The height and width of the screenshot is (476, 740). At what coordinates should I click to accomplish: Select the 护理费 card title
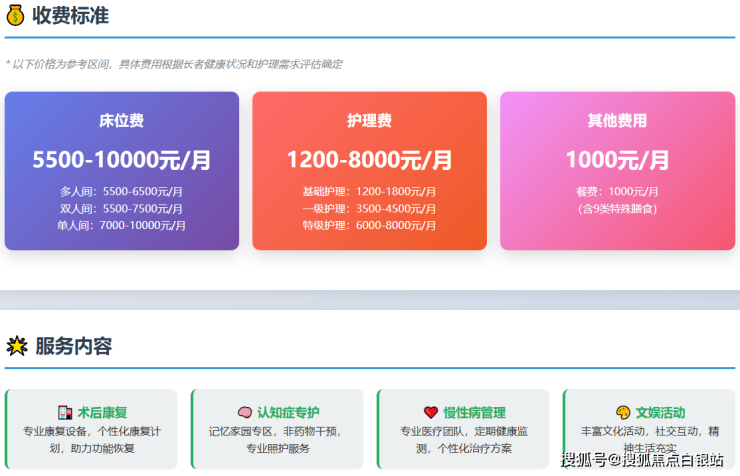(x=369, y=121)
